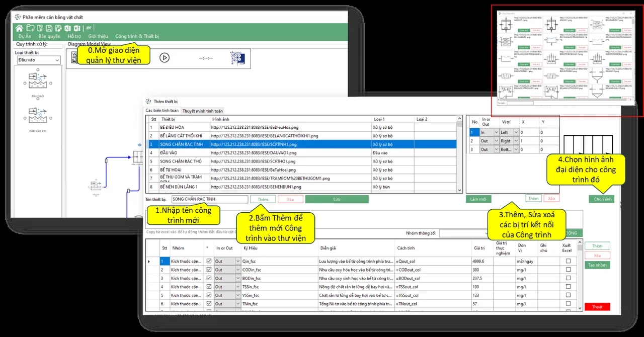Click the 4999.6 value cell

(x=482, y=262)
